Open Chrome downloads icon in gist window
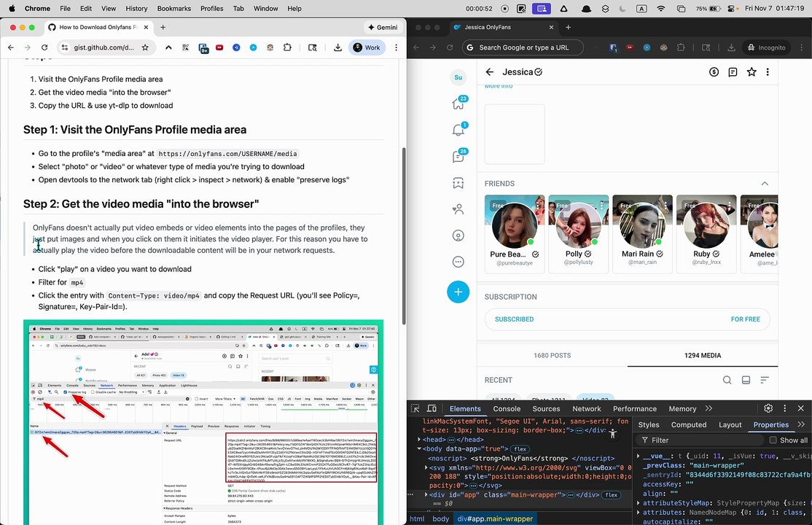The height and width of the screenshot is (525, 812). (x=337, y=47)
